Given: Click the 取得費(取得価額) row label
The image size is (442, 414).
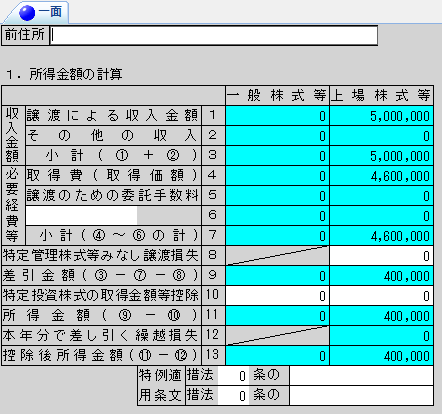Looking at the screenshot, I should [x=113, y=176].
